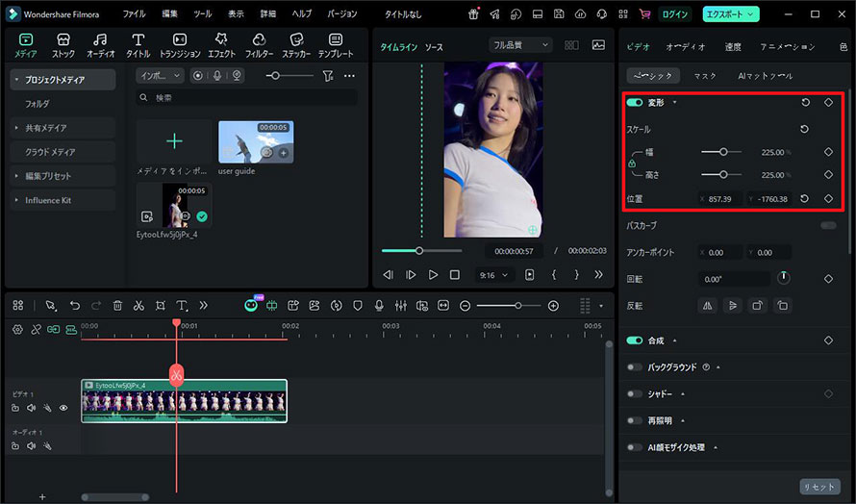Expand the 共有メディア tree item

click(16, 128)
